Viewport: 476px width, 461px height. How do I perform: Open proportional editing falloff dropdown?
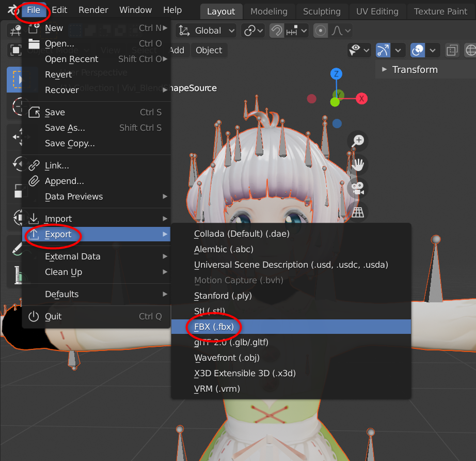pos(341,30)
